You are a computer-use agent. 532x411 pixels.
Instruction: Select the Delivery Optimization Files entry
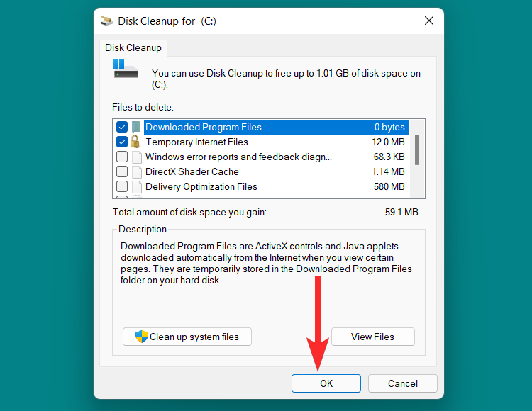pos(261,186)
